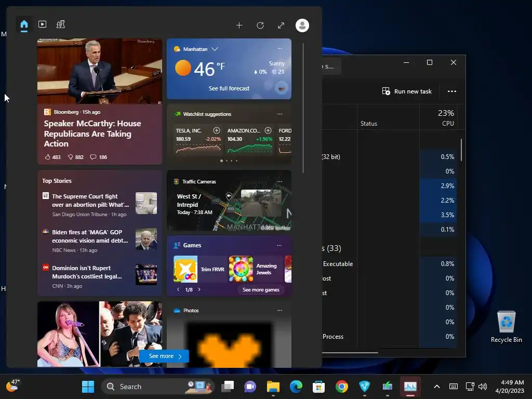Launch the Trim FRVR game
The height and width of the screenshot is (399, 532).
pos(199,269)
